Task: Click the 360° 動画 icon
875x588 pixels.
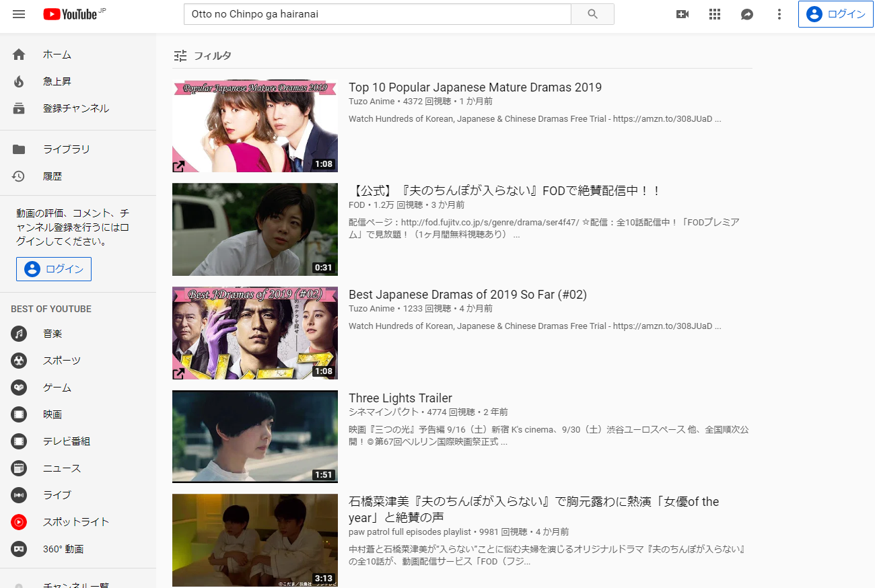Action: point(19,549)
